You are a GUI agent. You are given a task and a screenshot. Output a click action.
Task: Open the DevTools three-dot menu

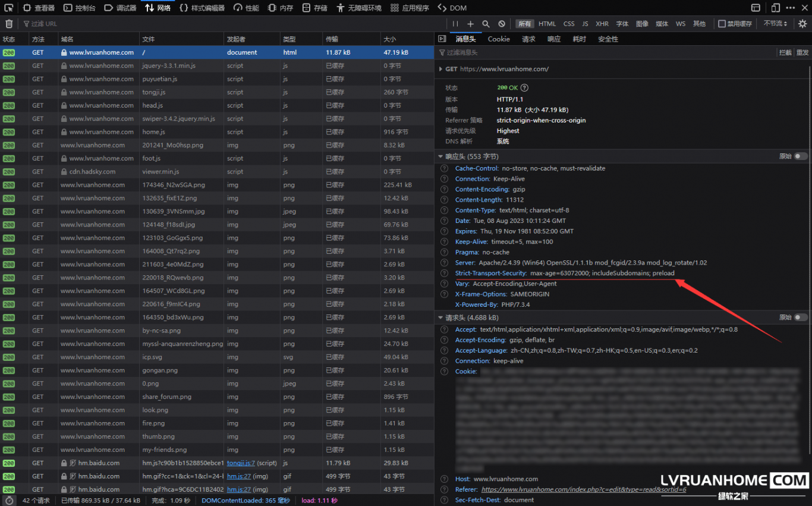(x=790, y=8)
